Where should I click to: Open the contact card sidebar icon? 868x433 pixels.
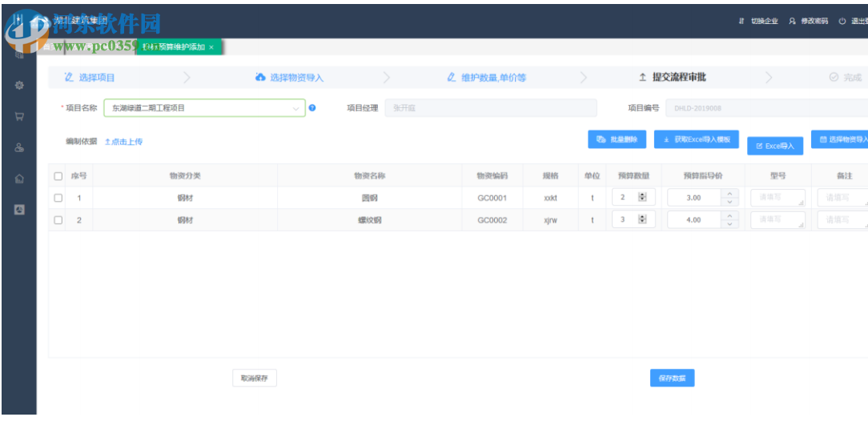click(x=19, y=210)
